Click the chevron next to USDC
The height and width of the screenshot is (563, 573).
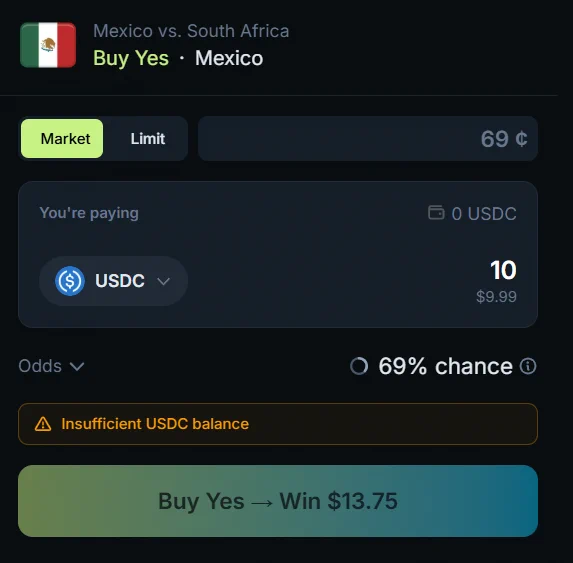(x=163, y=281)
